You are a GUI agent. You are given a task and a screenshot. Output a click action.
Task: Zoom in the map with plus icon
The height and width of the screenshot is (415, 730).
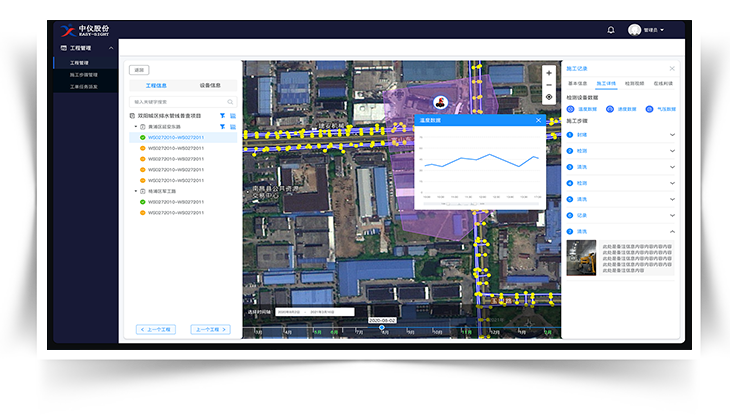548,73
